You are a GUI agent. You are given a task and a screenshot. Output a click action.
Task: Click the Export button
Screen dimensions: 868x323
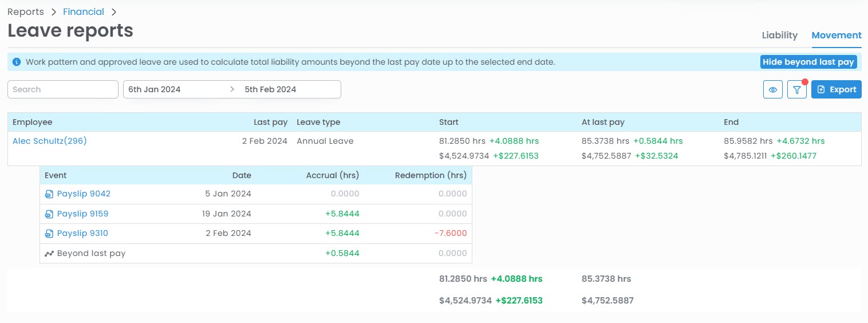pyautogui.click(x=836, y=89)
